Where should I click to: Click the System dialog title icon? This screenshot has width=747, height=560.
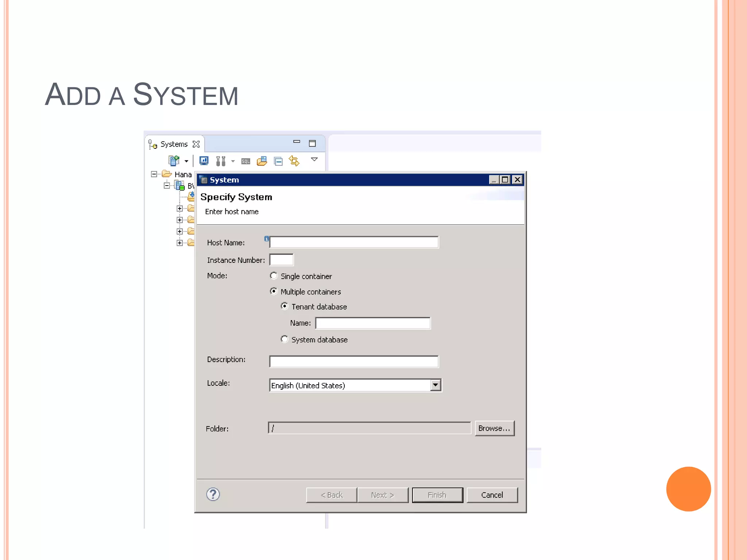pos(204,180)
